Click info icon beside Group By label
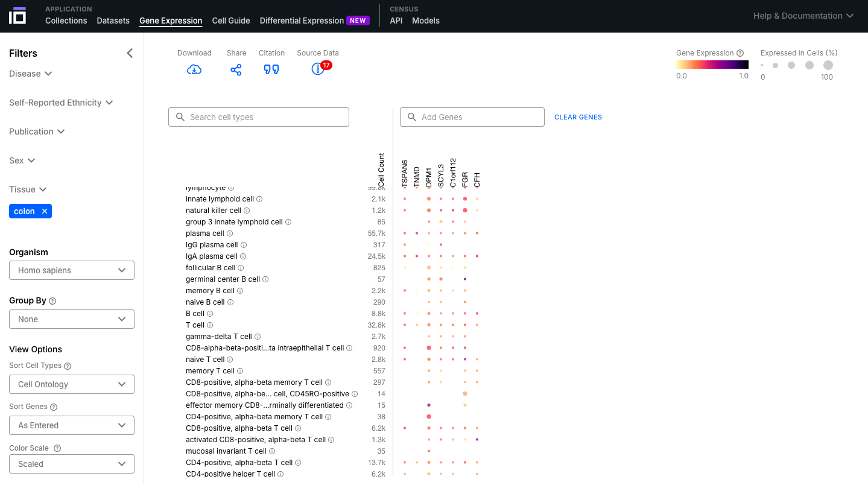 click(52, 301)
